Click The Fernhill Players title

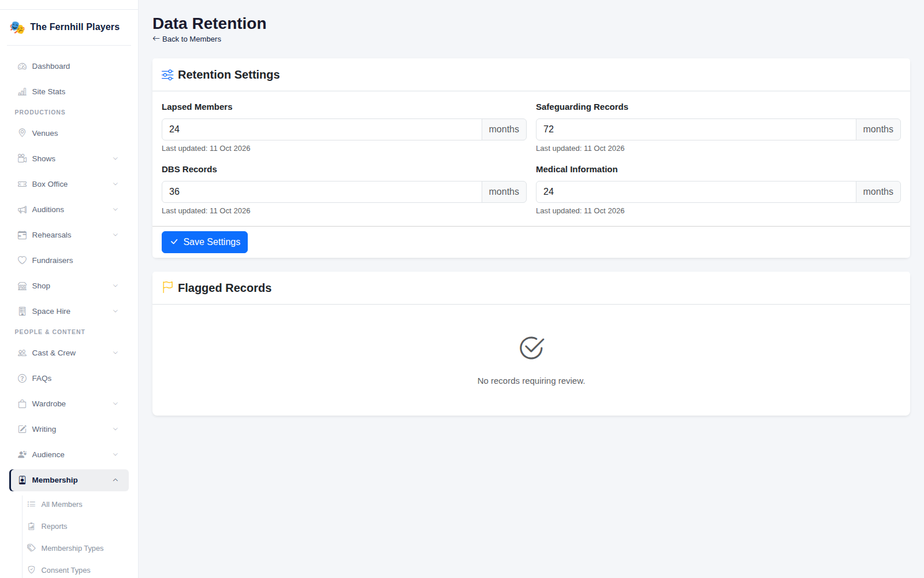pyautogui.click(x=74, y=27)
